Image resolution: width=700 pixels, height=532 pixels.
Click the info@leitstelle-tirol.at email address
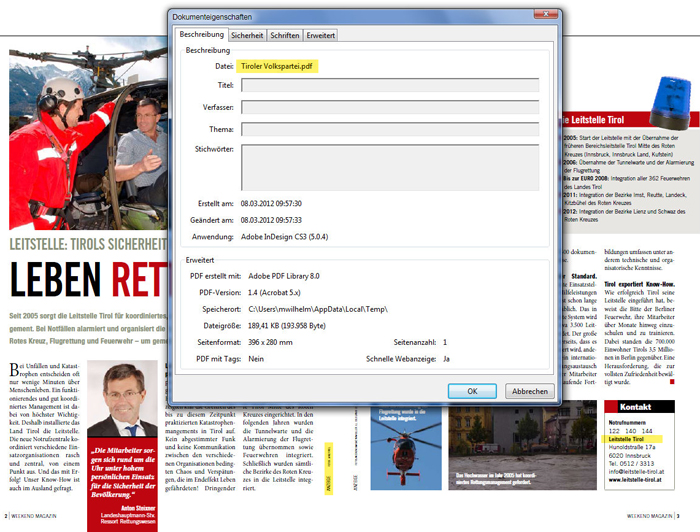tap(636, 472)
